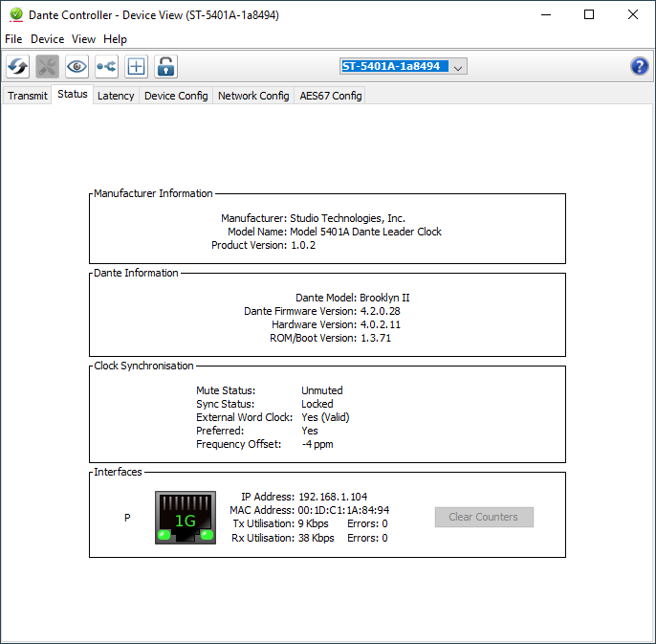
Task: Click the wrench web config icon
Action: 47,66
